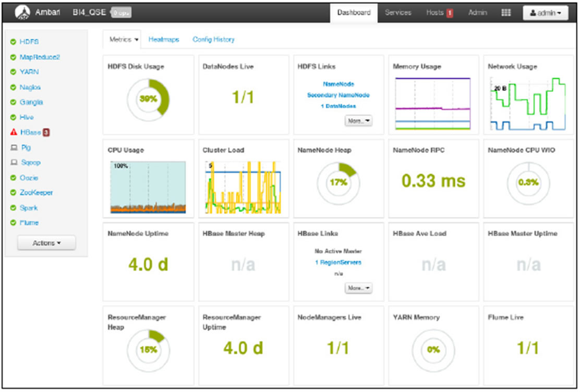The image size is (580, 392).
Task: Expand More menu in HBase Links
Action: (358, 288)
